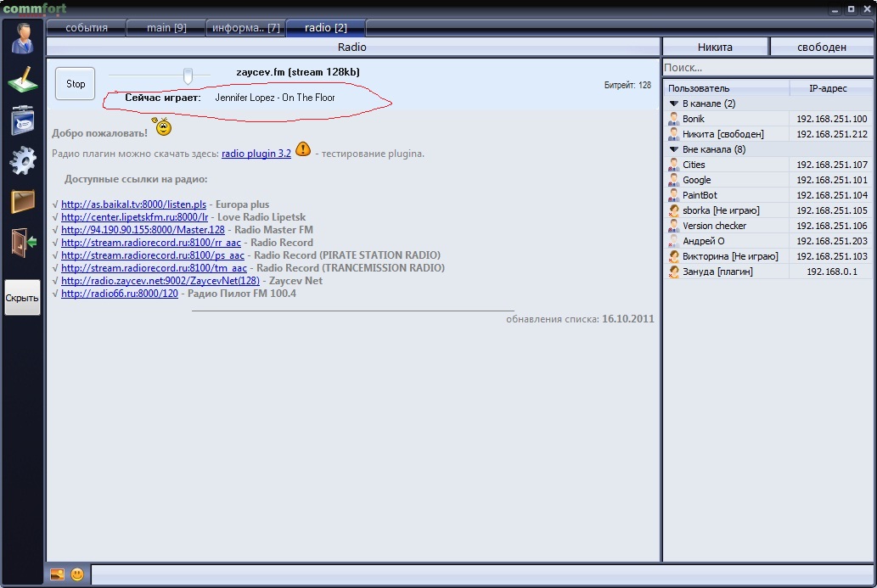Click the bulletin board sidebar icon
Image resolution: width=877 pixels, height=588 pixels.
tap(22, 120)
